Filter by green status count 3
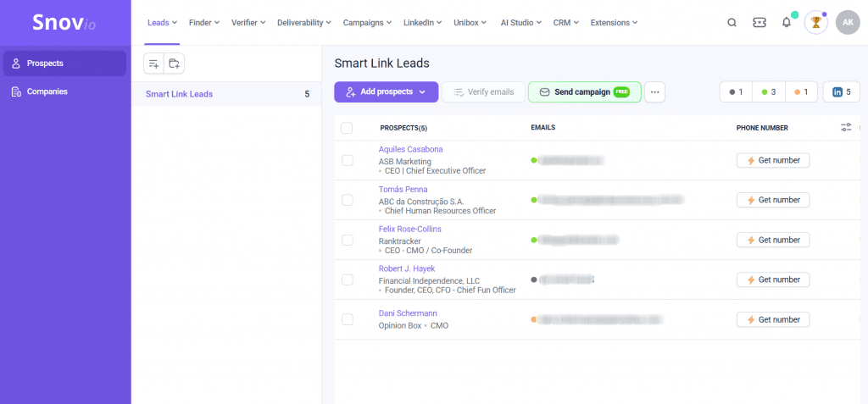 pyautogui.click(x=769, y=91)
